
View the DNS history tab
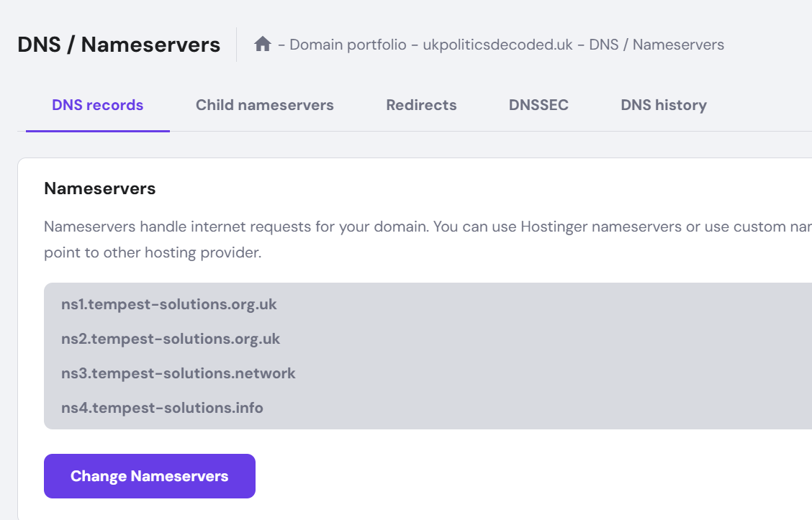click(663, 105)
